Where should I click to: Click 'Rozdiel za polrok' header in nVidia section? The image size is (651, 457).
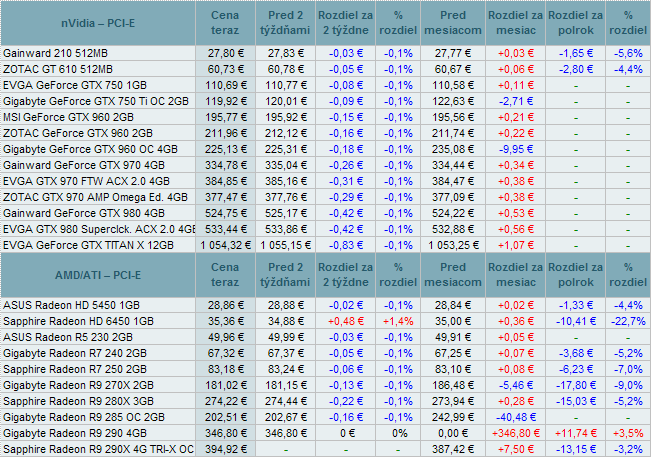pos(575,23)
